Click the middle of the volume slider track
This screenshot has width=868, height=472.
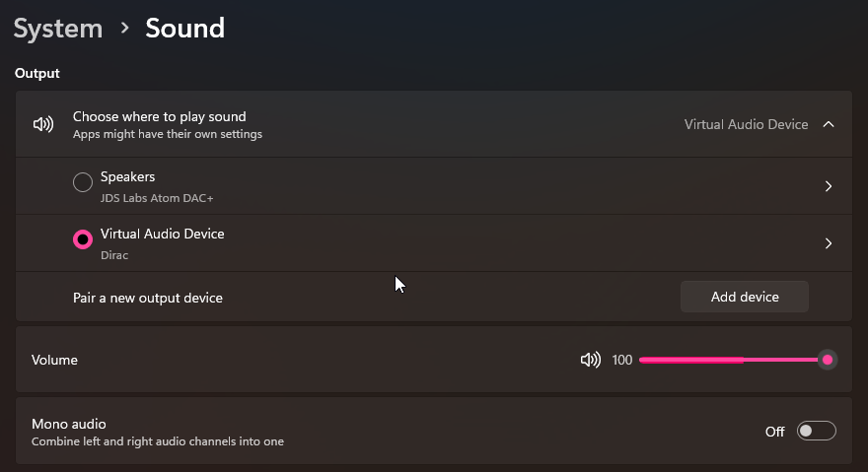click(734, 361)
